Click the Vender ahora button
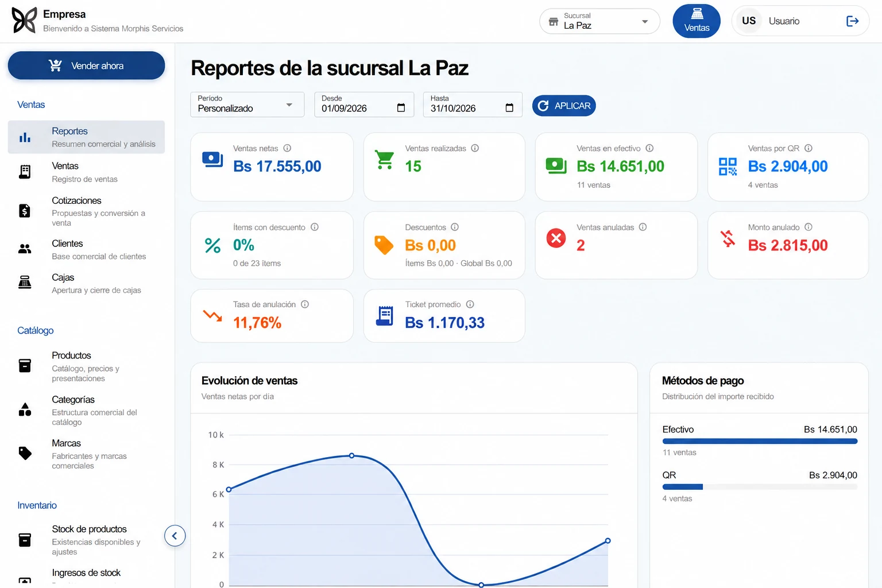Image resolution: width=882 pixels, height=588 pixels. pos(86,65)
